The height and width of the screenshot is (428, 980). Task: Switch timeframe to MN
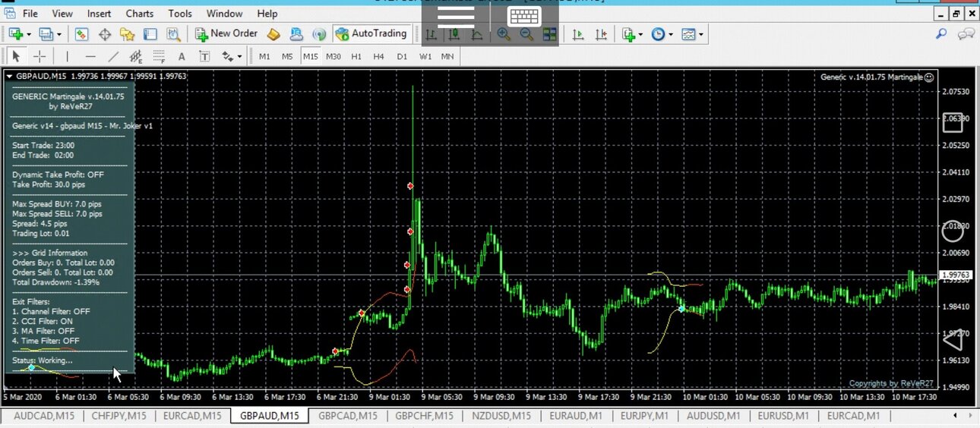tap(447, 56)
